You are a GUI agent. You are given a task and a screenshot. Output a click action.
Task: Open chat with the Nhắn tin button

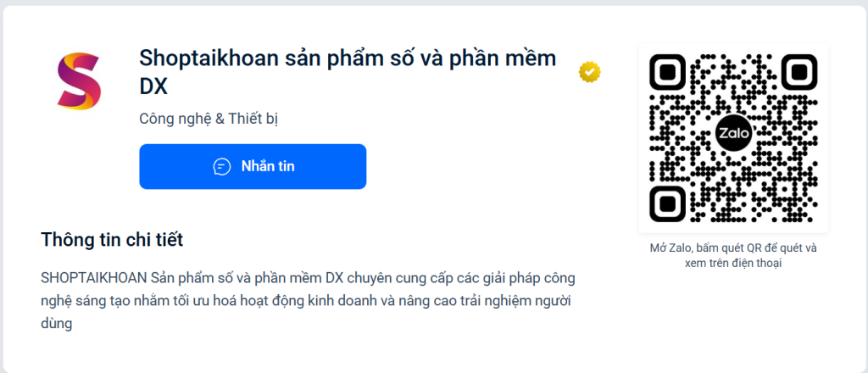pyautogui.click(x=253, y=166)
